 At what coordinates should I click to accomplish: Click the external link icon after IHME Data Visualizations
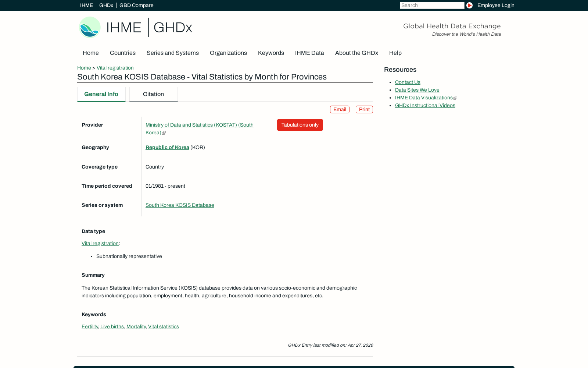point(455,98)
